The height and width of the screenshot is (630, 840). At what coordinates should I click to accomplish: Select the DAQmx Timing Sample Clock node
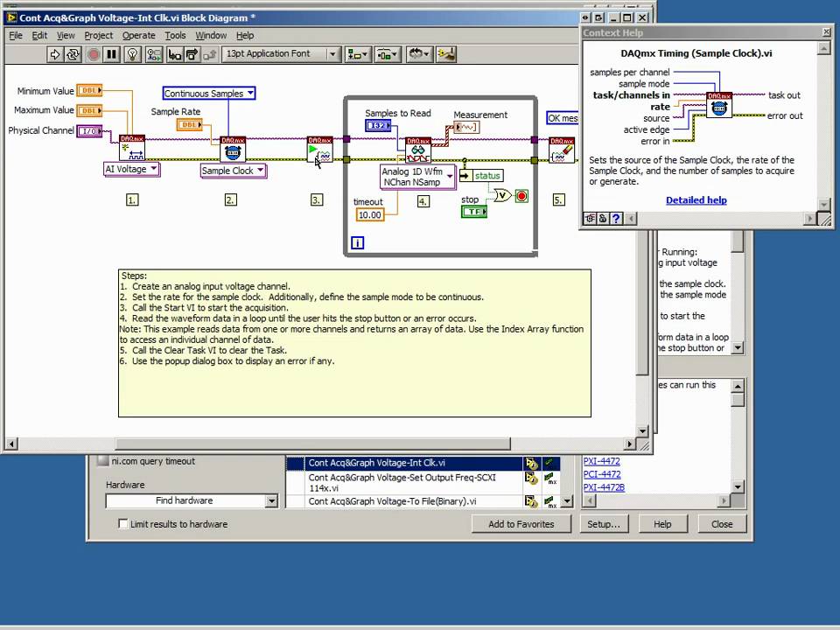click(233, 149)
